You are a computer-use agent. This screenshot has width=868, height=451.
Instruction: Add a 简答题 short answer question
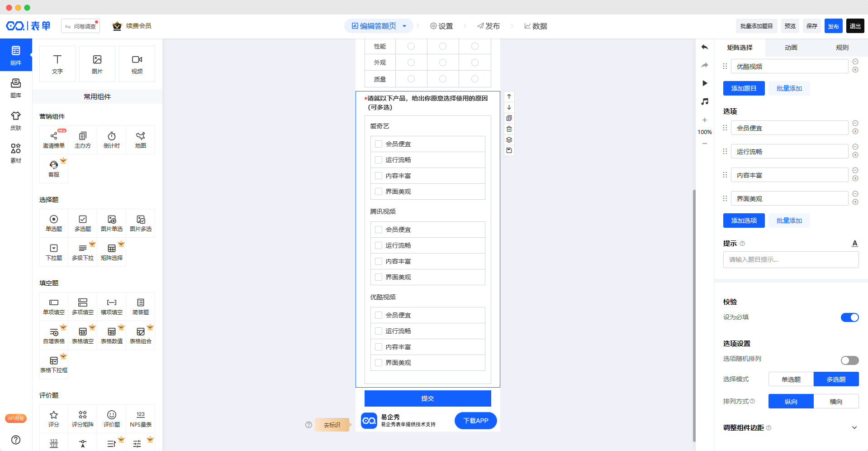click(141, 307)
